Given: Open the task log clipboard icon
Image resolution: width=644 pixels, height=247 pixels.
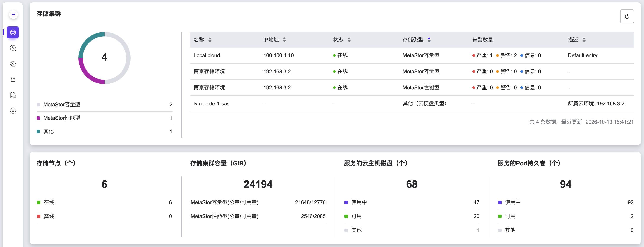Looking at the screenshot, I should [13, 95].
